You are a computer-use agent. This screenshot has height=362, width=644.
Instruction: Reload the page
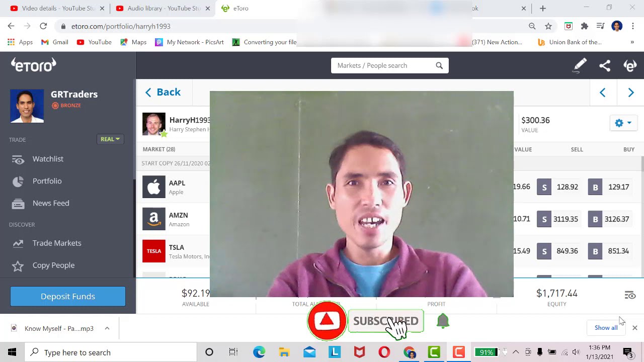(x=43, y=26)
